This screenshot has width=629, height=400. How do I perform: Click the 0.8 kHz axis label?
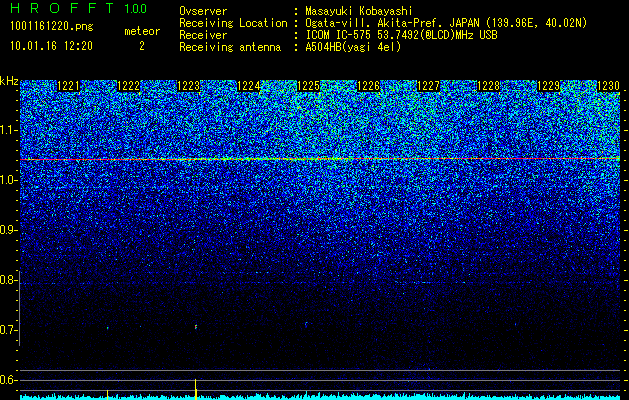8,280
